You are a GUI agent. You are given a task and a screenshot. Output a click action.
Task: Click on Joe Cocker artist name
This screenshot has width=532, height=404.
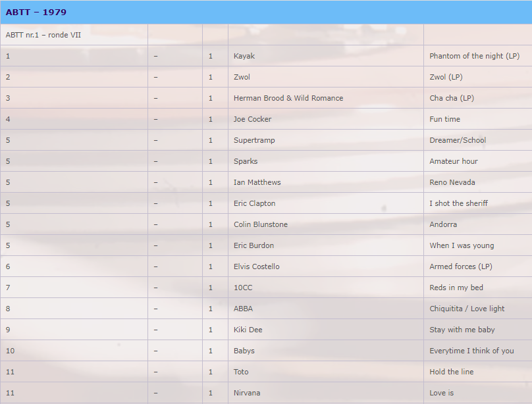pyautogui.click(x=252, y=119)
